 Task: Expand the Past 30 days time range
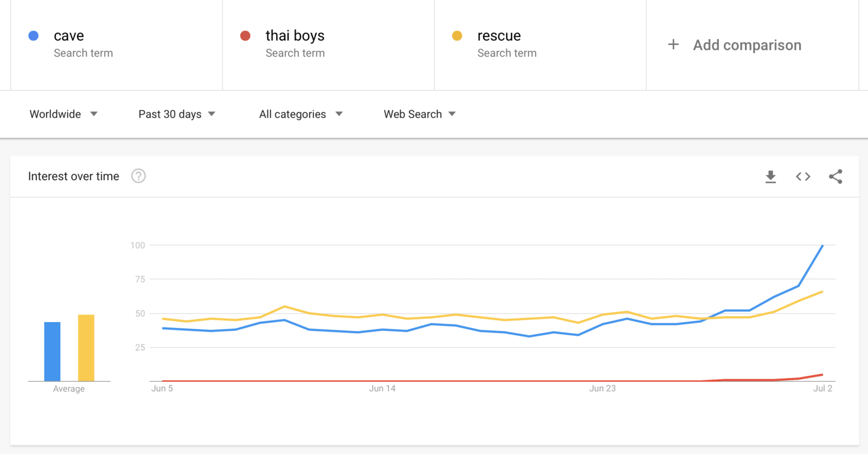[x=177, y=114]
